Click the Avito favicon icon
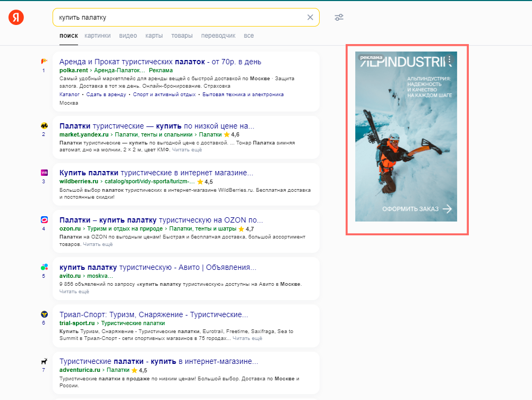This screenshot has width=532, height=400. [44, 267]
